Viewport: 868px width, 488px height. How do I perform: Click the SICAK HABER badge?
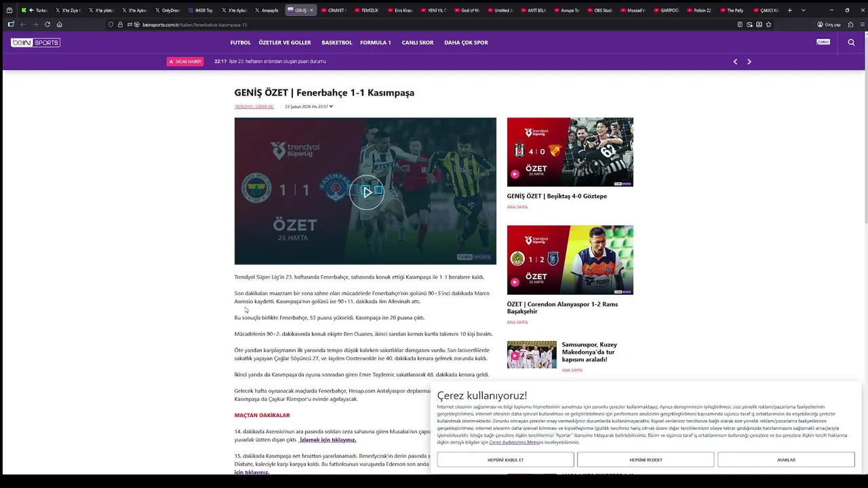point(185,62)
